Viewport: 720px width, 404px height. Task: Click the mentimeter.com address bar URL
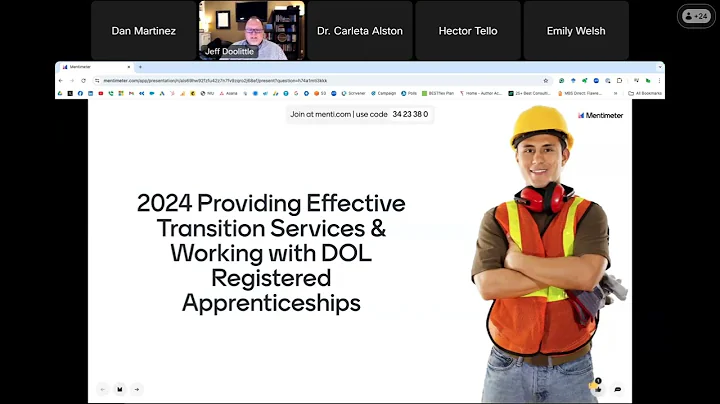pos(215,80)
